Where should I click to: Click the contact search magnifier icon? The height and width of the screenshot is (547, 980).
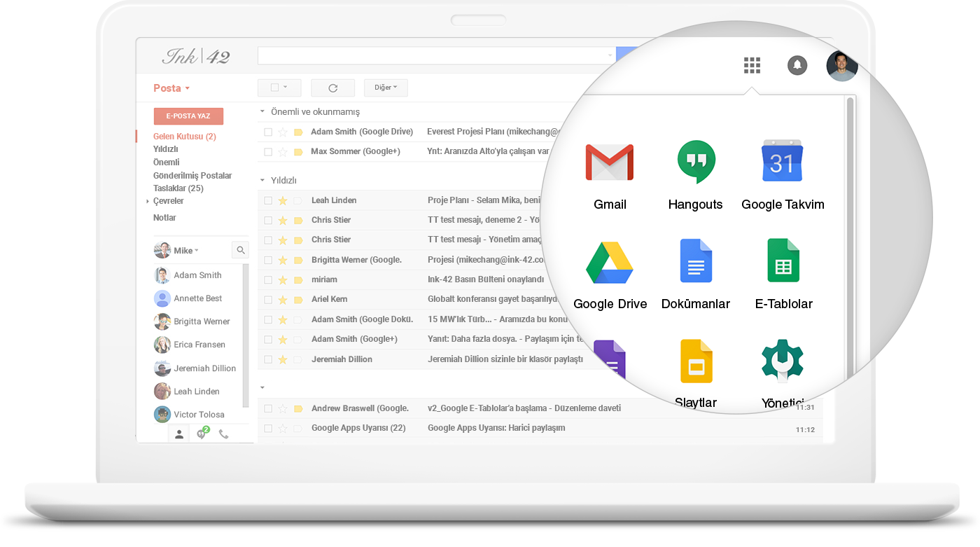tap(240, 250)
